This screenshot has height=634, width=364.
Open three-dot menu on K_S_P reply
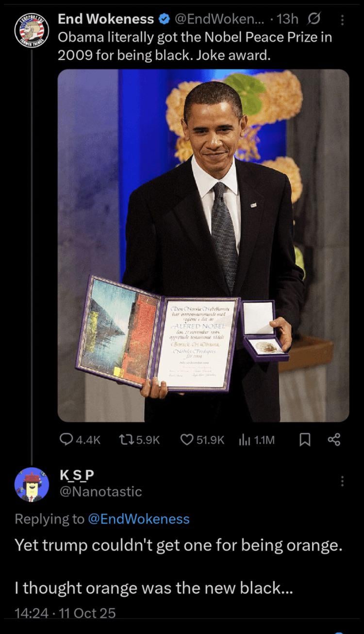pos(342,481)
